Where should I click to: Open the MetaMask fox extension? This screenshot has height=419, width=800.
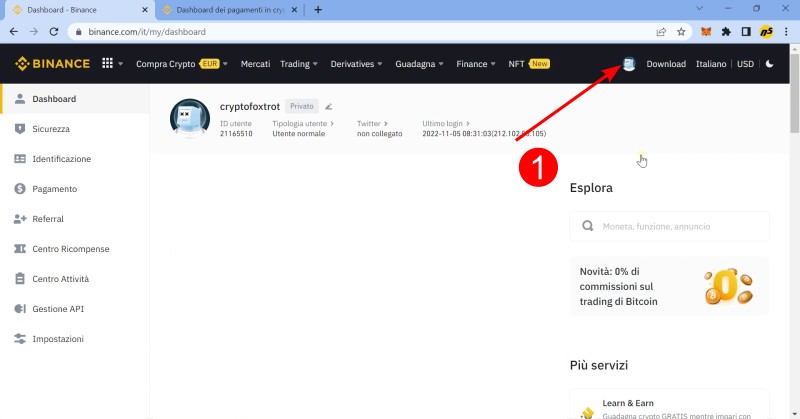706,32
